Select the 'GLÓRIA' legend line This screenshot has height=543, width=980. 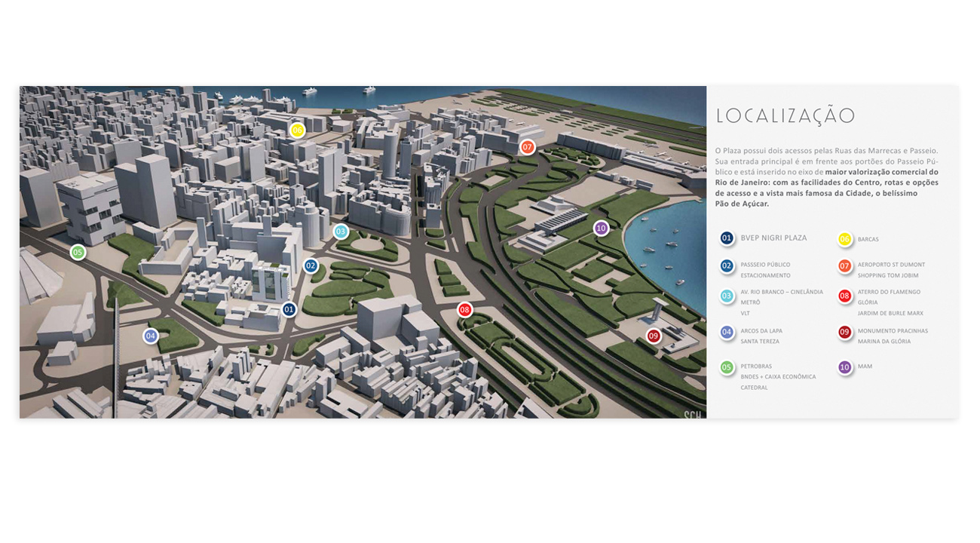[x=867, y=302]
